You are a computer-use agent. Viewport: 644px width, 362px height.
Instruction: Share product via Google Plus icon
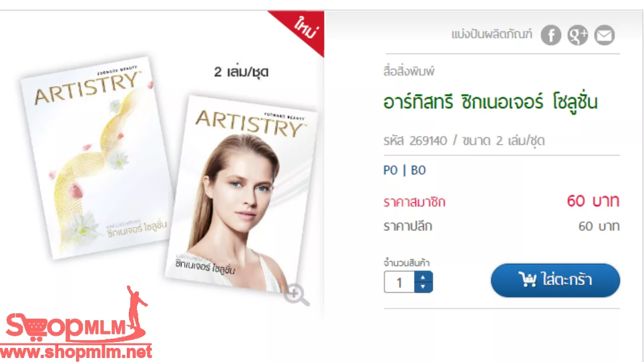click(x=578, y=35)
